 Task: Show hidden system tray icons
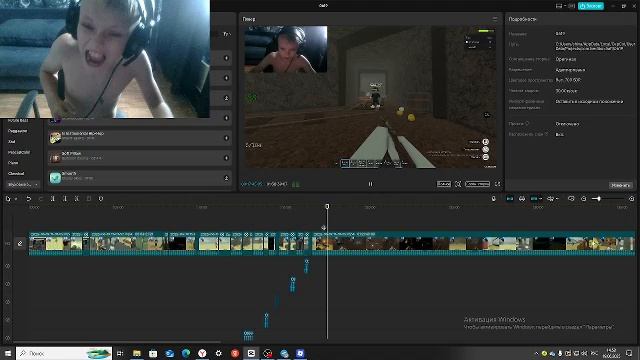[x=536, y=353]
